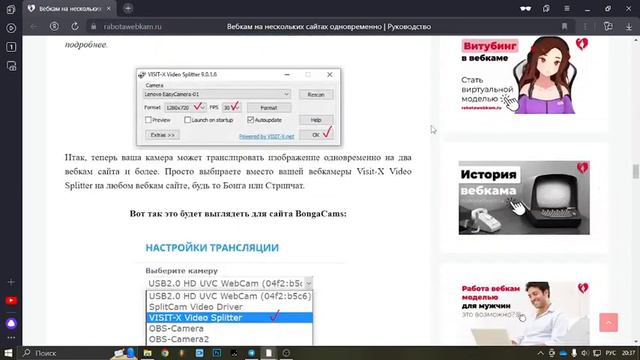Open the История вебкама banner

pyautogui.click(x=524, y=198)
